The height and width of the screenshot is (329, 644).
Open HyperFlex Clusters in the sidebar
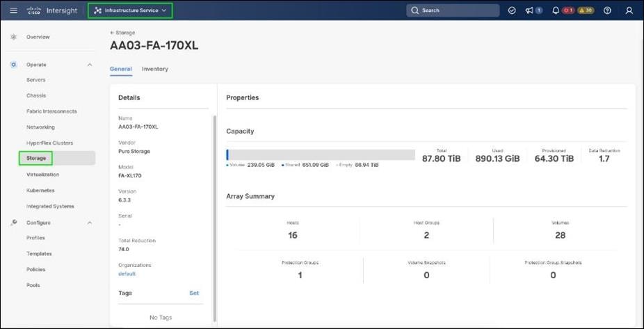coord(49,143)
